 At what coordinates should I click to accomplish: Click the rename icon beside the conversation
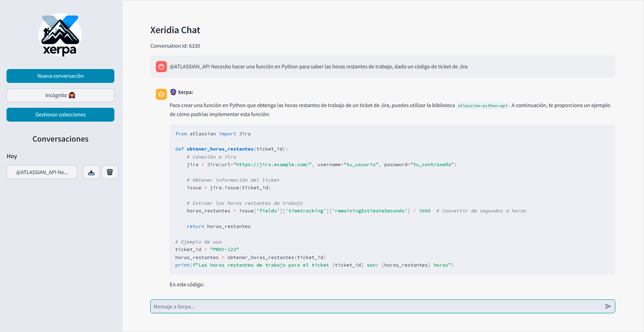[x=91, y=172]
